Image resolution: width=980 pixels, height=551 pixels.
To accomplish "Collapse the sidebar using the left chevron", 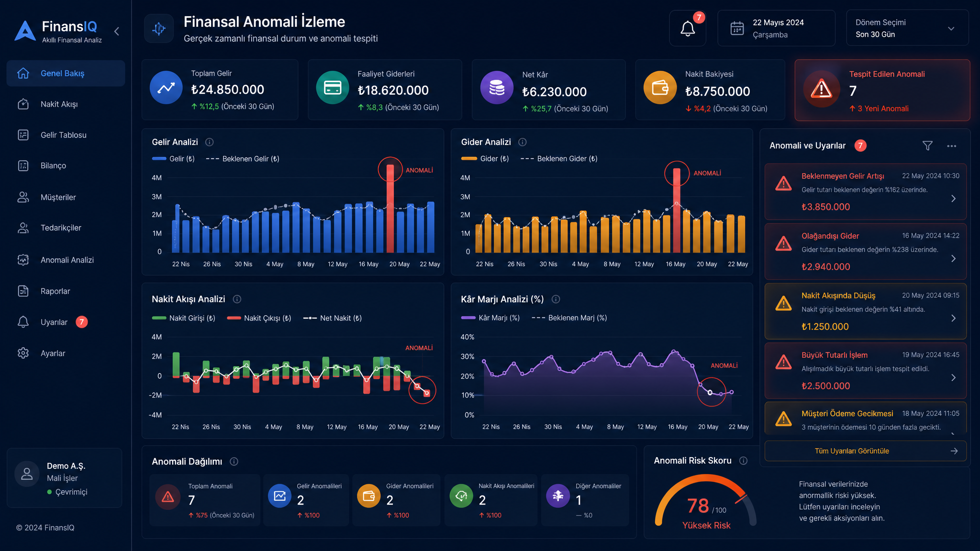I will coord(117,32).
